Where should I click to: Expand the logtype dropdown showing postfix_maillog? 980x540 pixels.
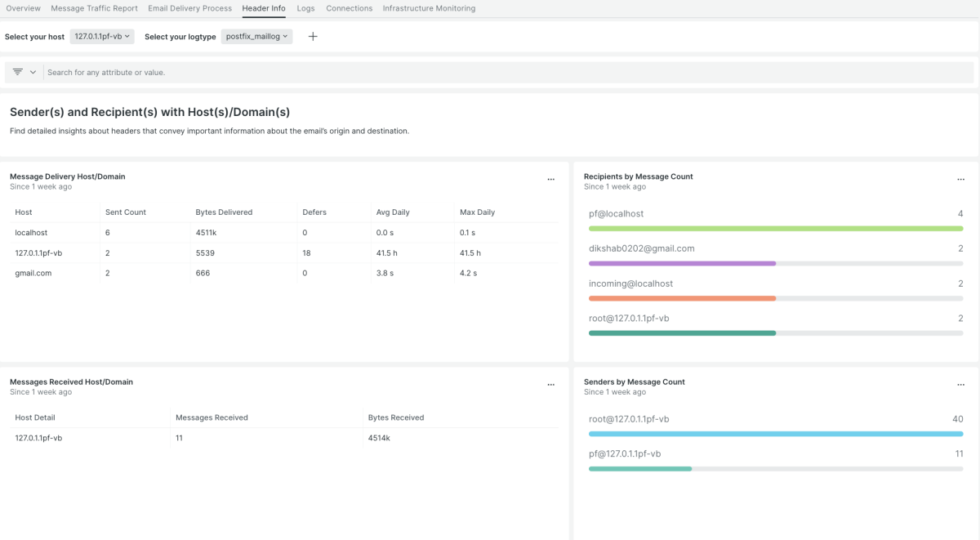257,37
